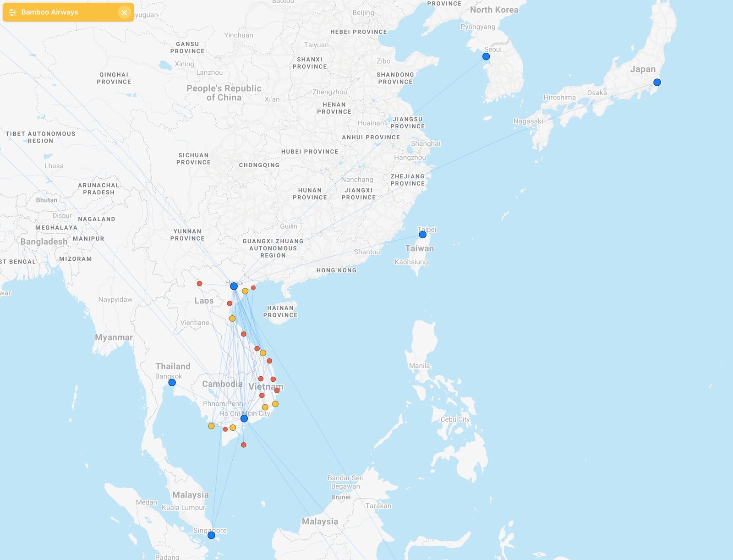733x560 pixels.
Task: Click the Shanghai city label
Action: click(x=426, y=143)
